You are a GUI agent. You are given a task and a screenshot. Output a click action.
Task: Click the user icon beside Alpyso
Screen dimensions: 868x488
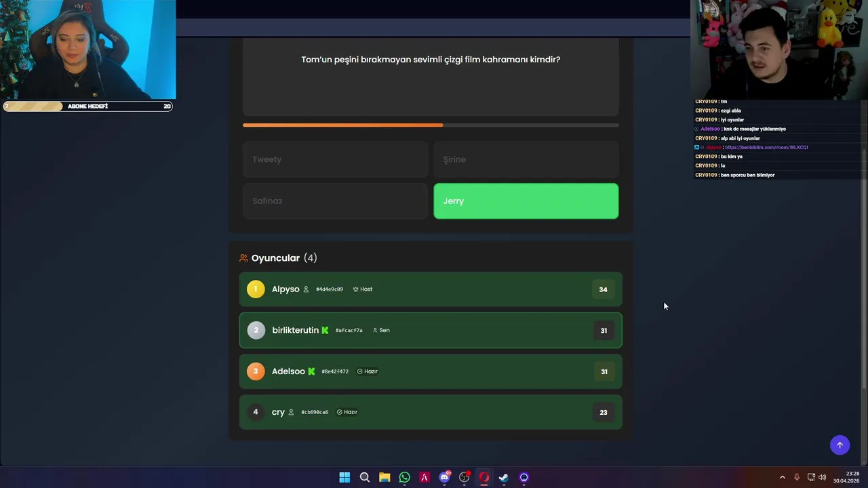306,289
